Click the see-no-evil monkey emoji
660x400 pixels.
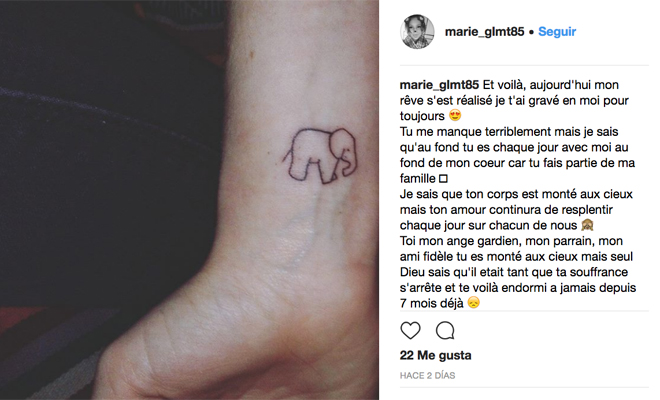[587, 225]
